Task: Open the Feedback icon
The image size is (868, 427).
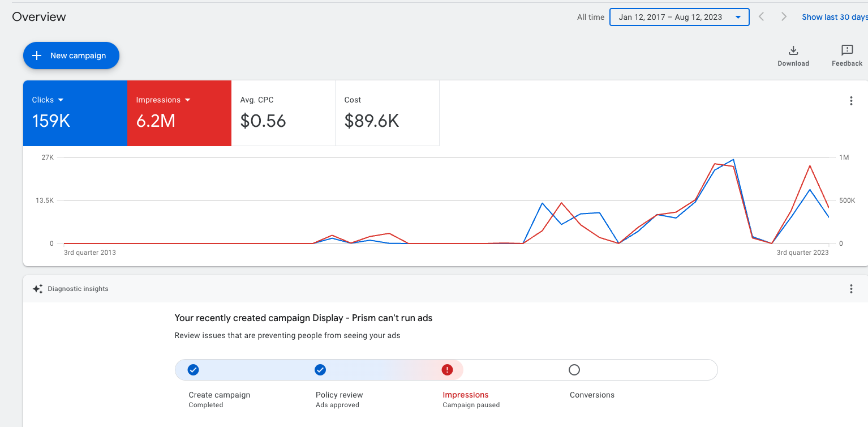Action: point(846,51)
